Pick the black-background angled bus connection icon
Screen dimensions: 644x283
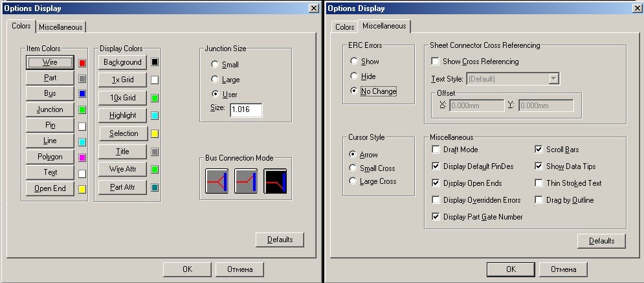(275, 181)
